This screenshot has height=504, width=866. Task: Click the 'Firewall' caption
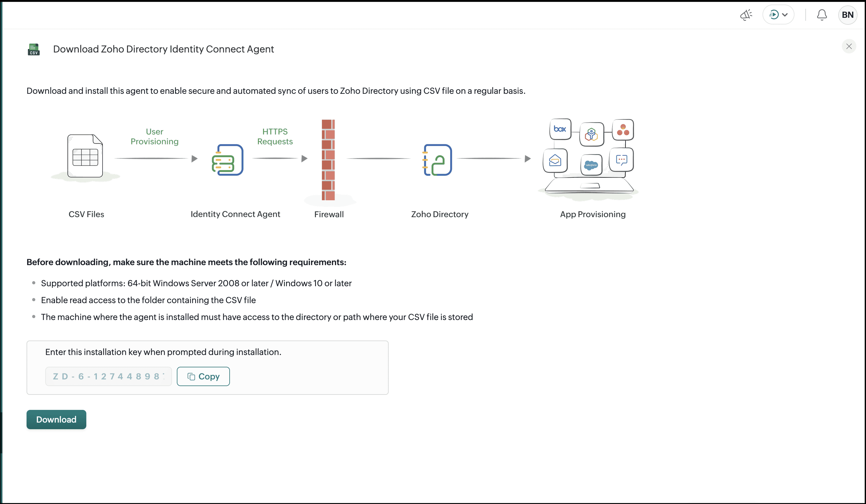[329, 214]
